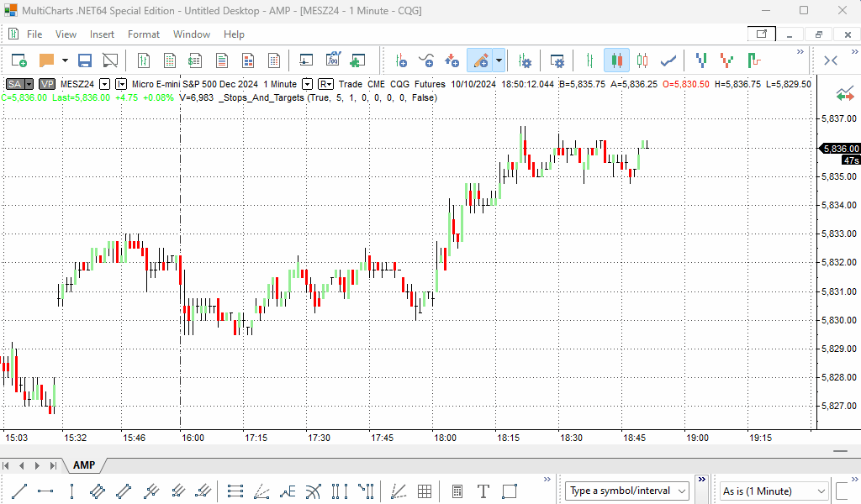Expand the SA dropdown in status line

(x=29, y=84)
